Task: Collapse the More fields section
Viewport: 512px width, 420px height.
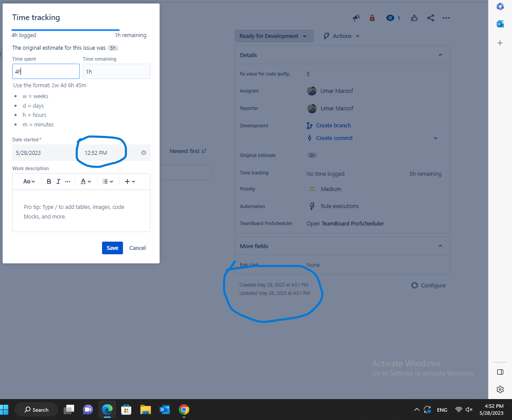Action: coord(440,246)
